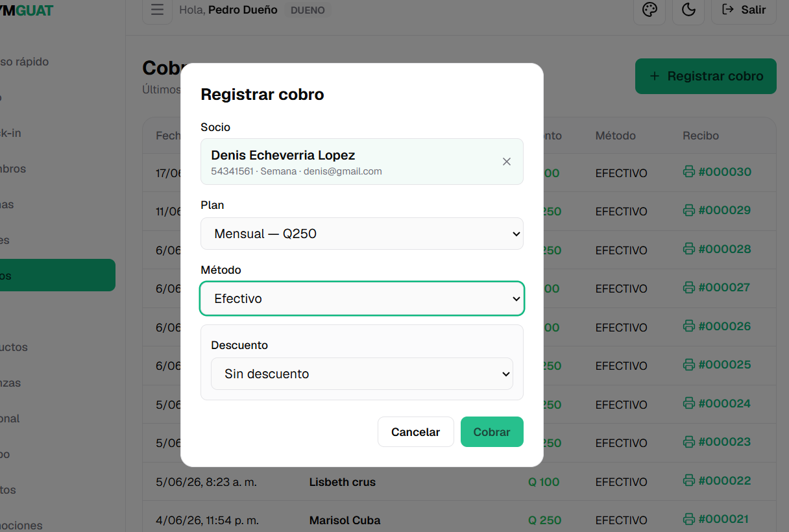Click member name Marisol Cuba
This screenshot has height=532, width=789.
pos(345,520)
